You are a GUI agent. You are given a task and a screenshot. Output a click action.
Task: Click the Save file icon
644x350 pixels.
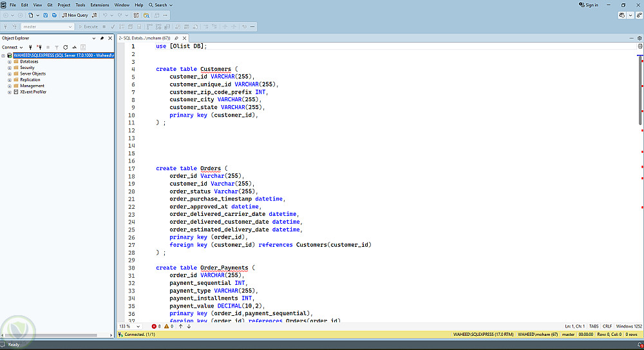pos(45,15)
